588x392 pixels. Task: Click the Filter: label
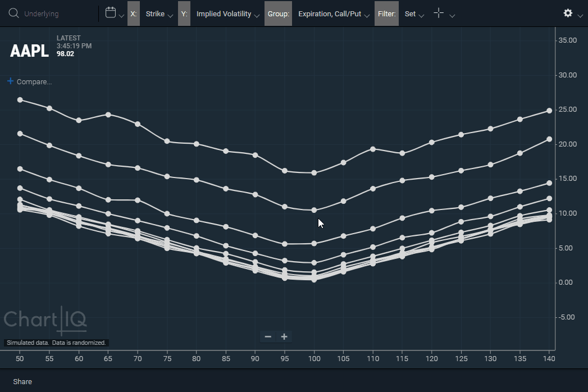pyautogui.click(x=386, y=13)
